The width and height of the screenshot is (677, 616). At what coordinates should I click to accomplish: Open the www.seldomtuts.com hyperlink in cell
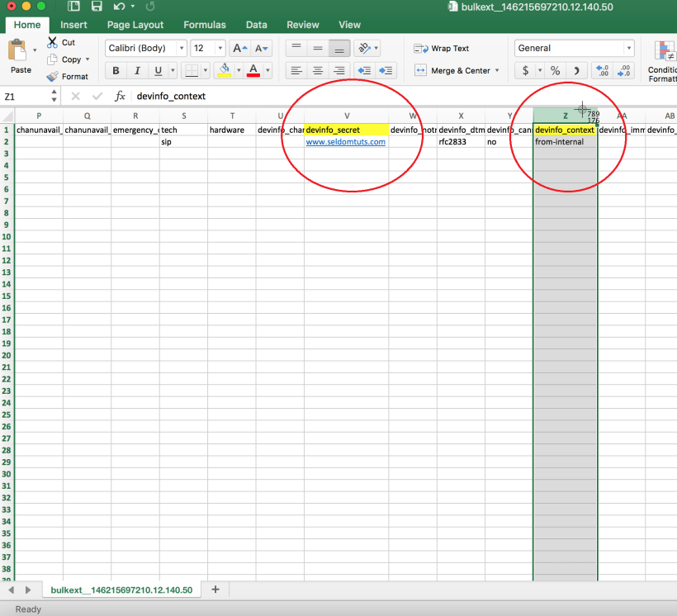[x=345, y=142]
